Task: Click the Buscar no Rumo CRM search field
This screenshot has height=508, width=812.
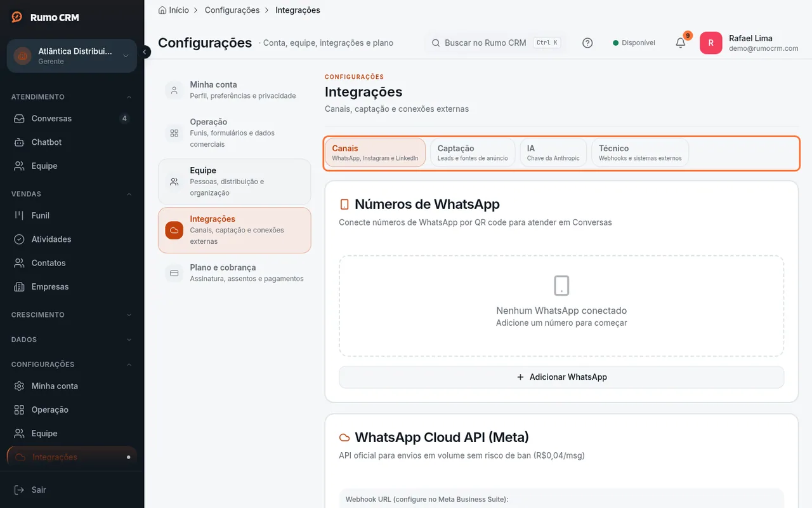Action: pyautogui.click(x=495, y=43)
